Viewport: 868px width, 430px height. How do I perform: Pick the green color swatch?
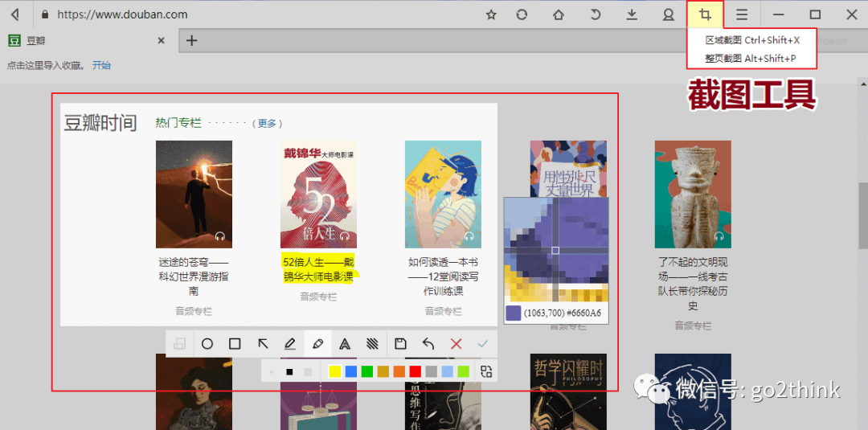tap(366, 371)
